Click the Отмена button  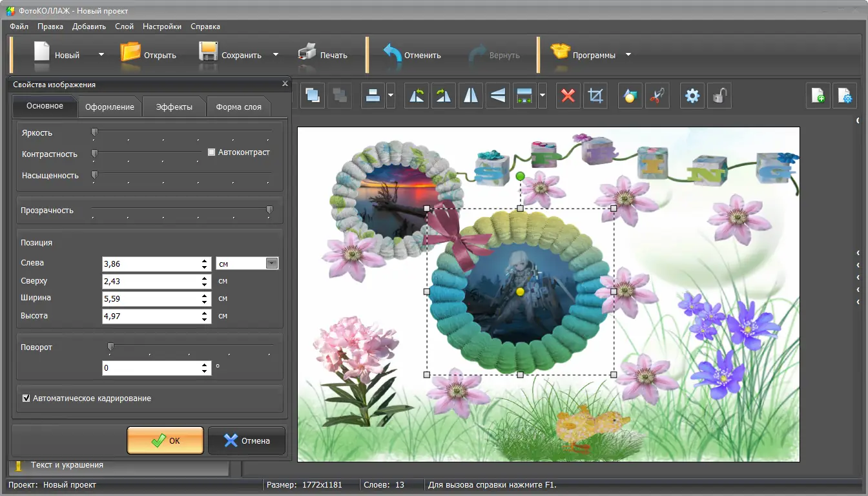coord(247,440)
